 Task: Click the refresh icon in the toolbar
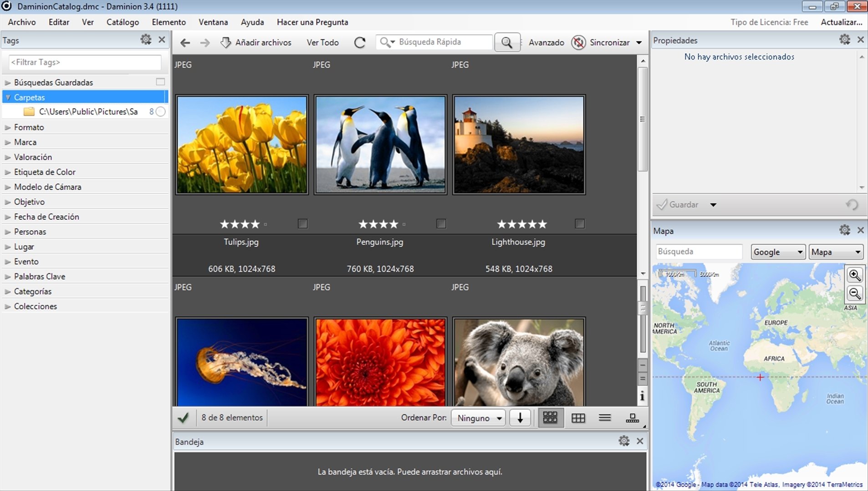[360, 42]
